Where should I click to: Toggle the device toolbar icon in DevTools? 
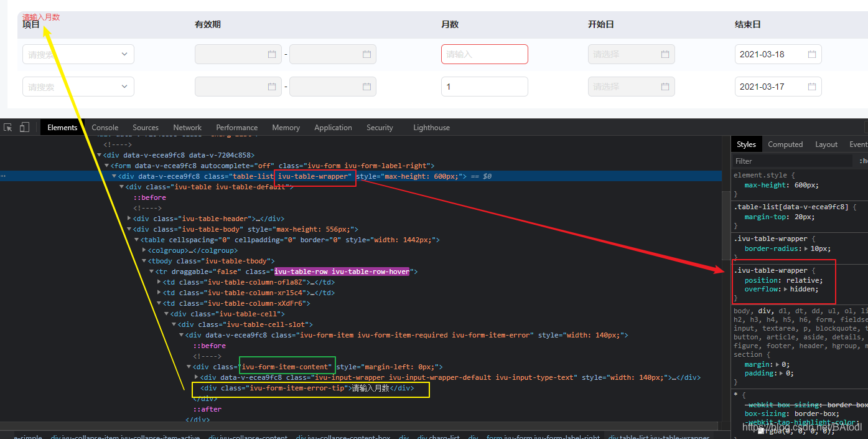pos(24,127)
